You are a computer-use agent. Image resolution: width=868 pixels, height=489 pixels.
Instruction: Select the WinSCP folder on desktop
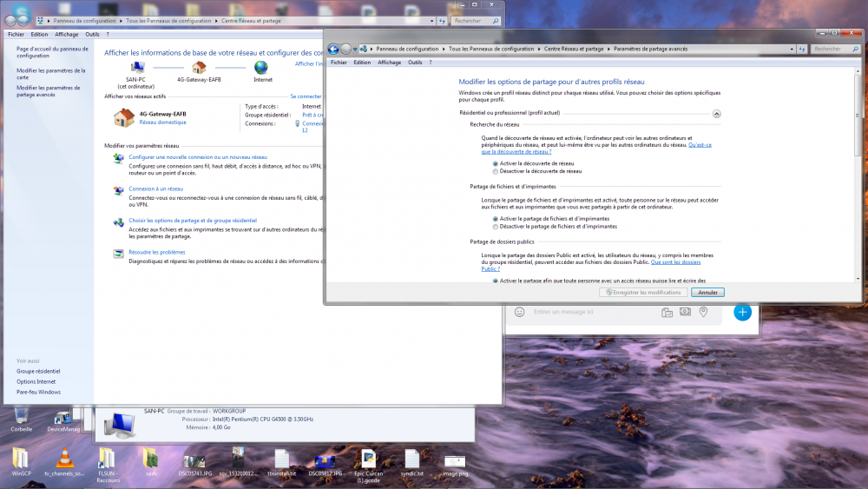21,462
